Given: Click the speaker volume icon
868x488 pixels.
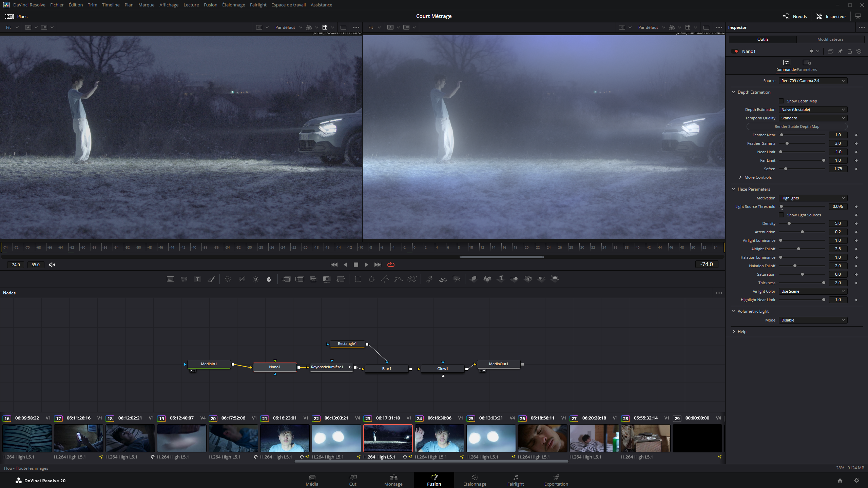Looking at the screenshot, I should coord(52,265).
